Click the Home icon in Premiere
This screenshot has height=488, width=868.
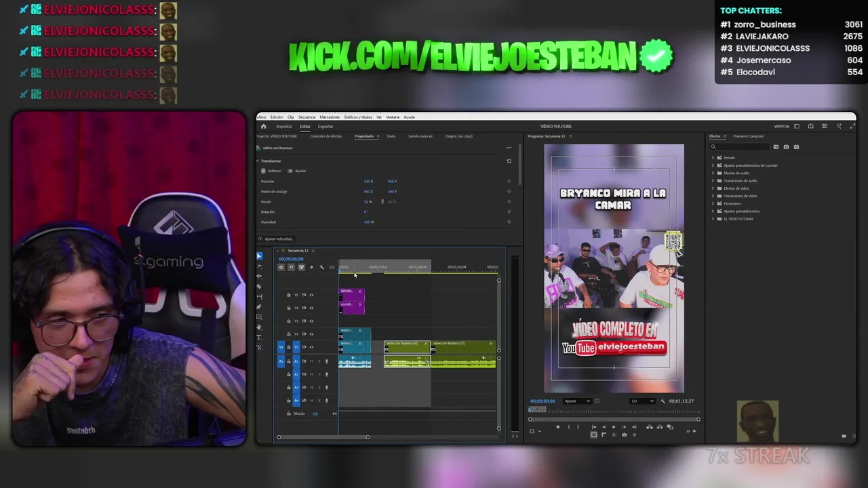click(264, 126)
